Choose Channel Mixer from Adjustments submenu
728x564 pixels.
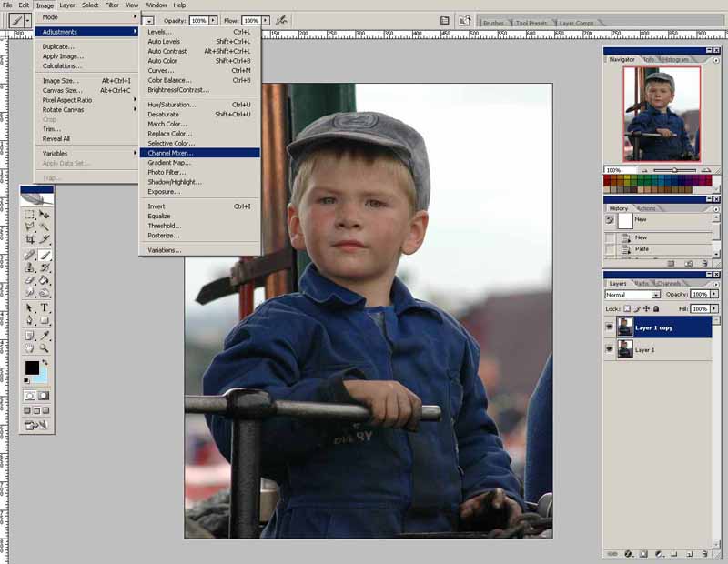click(x=199, y=153)
